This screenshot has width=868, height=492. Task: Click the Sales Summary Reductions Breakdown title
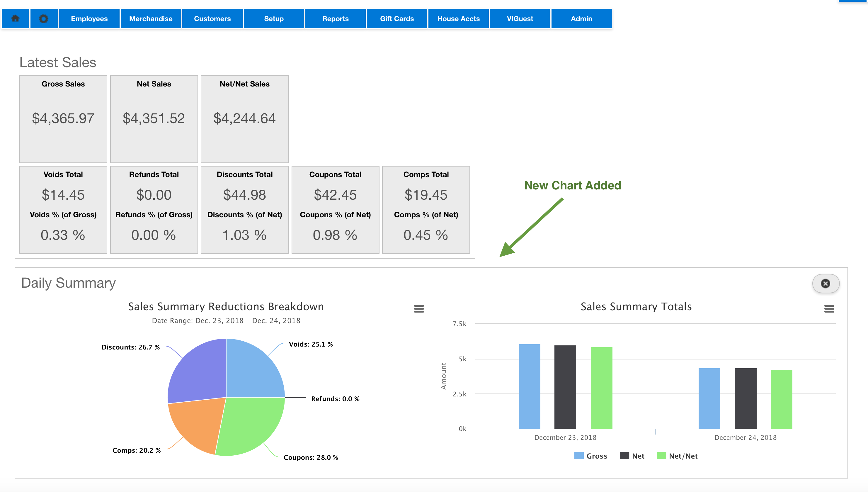(x=226, y=306)
